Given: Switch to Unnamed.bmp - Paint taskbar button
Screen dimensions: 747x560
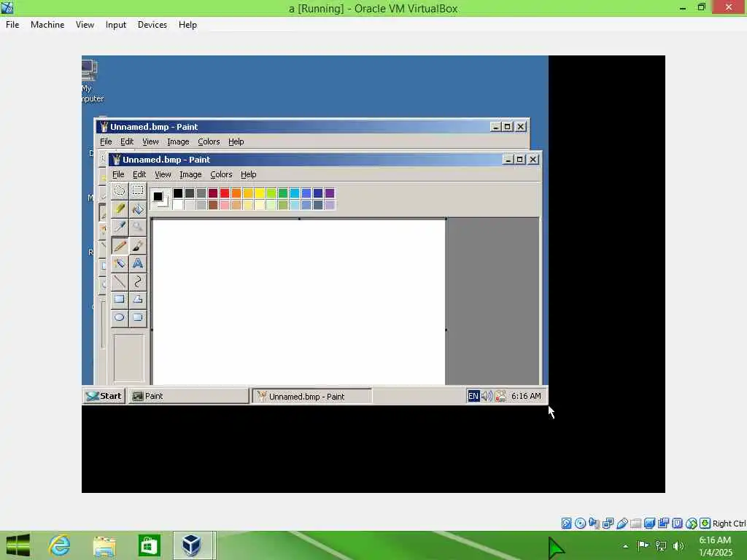Looking at the screenshot, I should click(312, 396).
